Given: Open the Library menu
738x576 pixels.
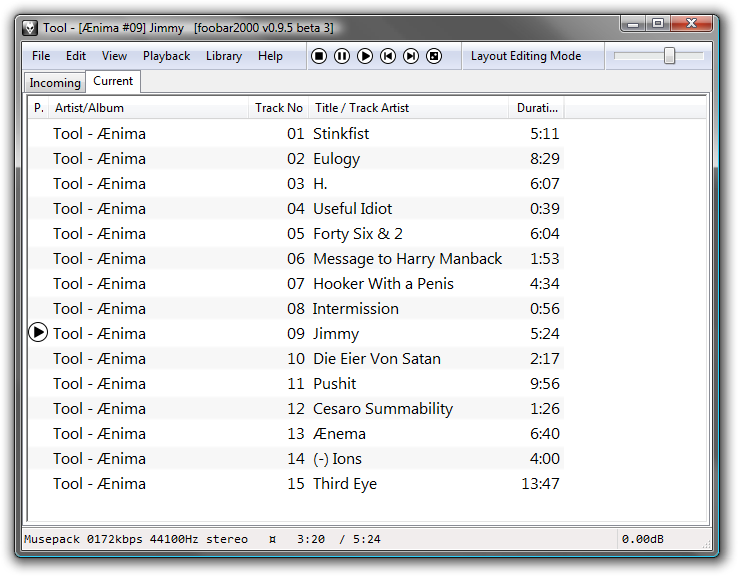Looking at the screenshot, I should 224,56.
